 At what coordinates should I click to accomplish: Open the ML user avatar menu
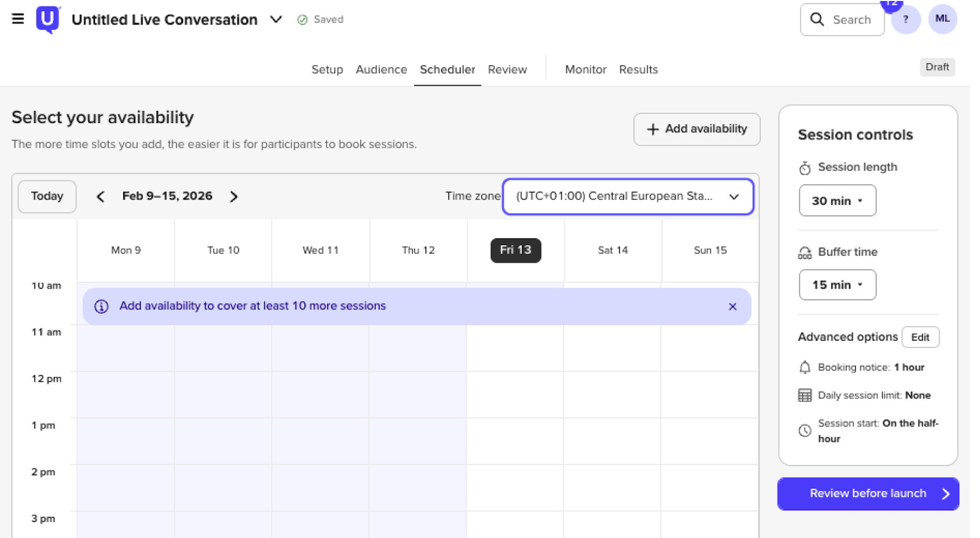coord(942,19)
